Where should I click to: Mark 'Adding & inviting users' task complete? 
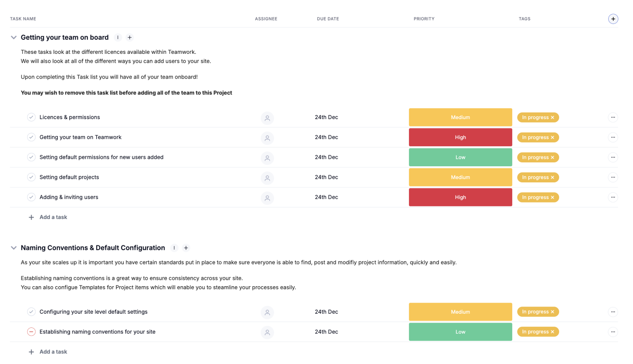pos(31,197)
